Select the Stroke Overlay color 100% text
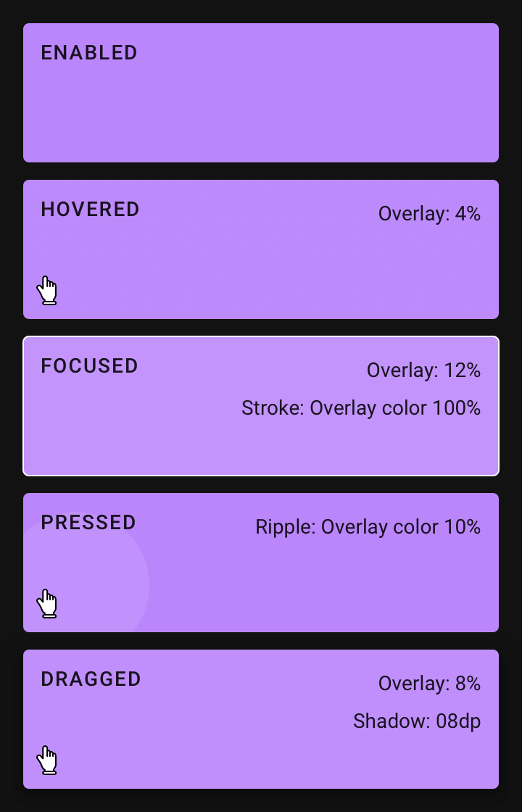This screenshot has height=812, width=522. pyautogui.click(x=360, y=407)
